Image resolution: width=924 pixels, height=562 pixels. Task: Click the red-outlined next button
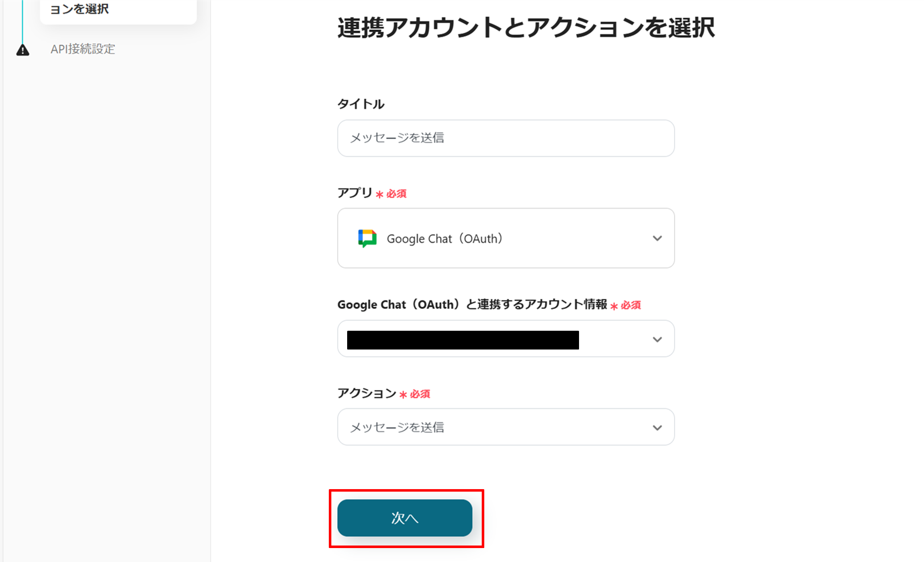[405, 518]
